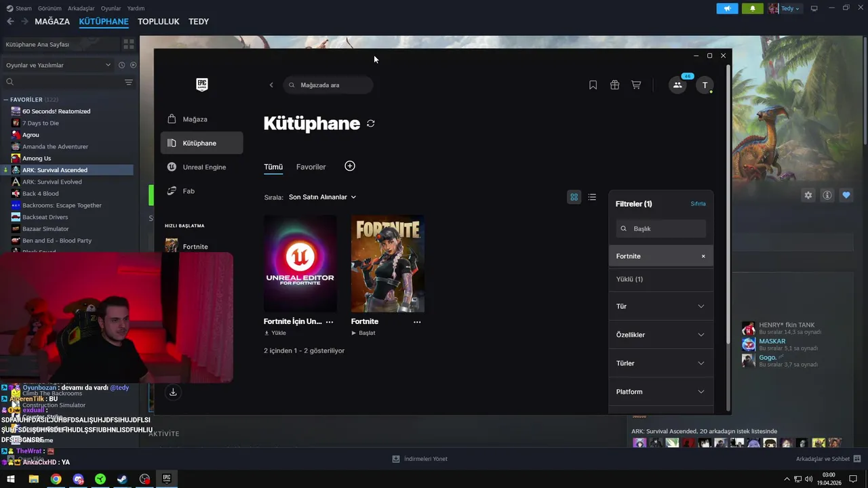Expand the Tür filter section
Viewport: 868px width, 488px height.
click(x=660, y=306)
